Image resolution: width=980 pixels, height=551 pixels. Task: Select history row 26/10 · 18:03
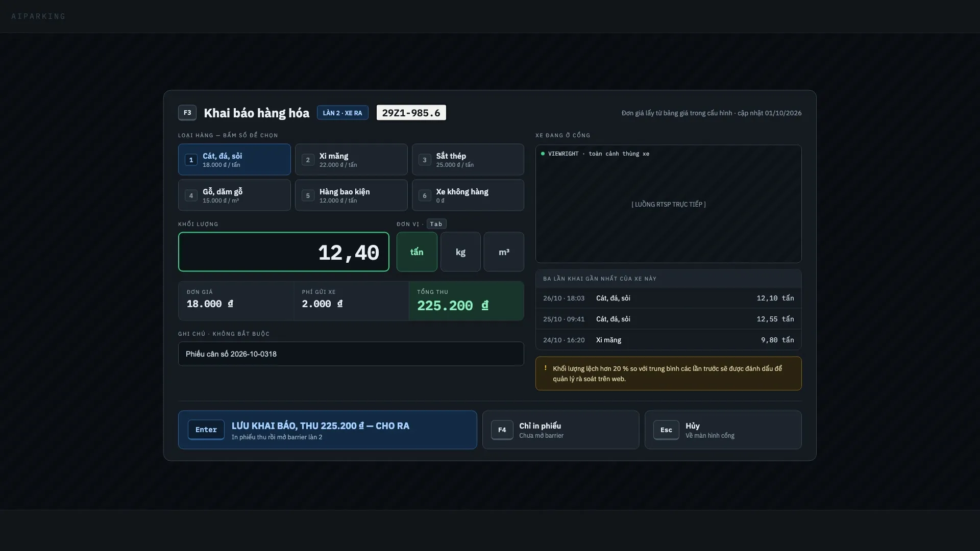coord(669,298)
